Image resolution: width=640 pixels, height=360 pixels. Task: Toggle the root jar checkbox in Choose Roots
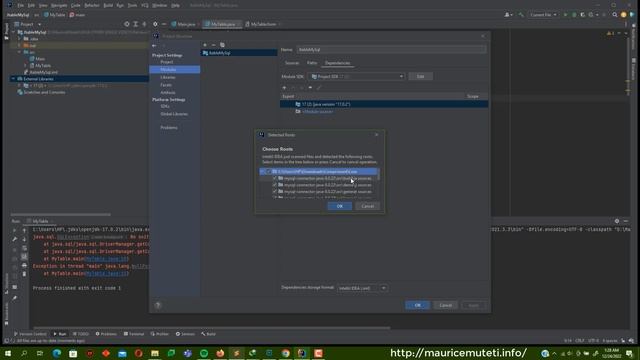click(269, 172)
